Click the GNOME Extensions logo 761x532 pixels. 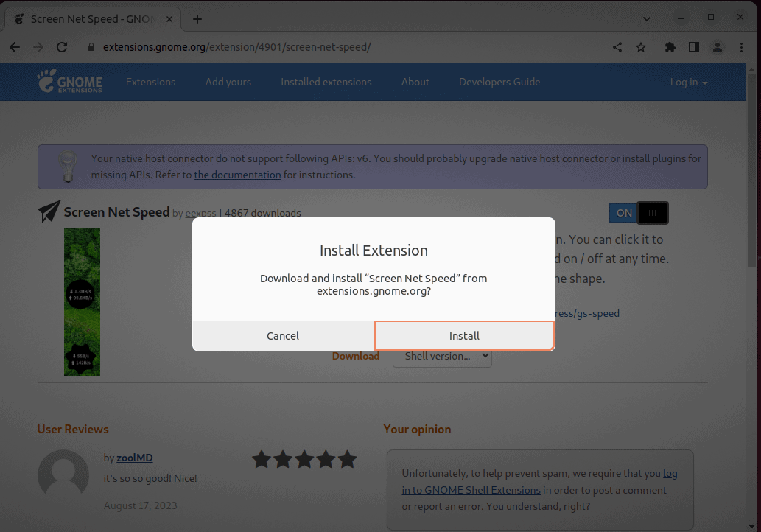coord(69,82)
